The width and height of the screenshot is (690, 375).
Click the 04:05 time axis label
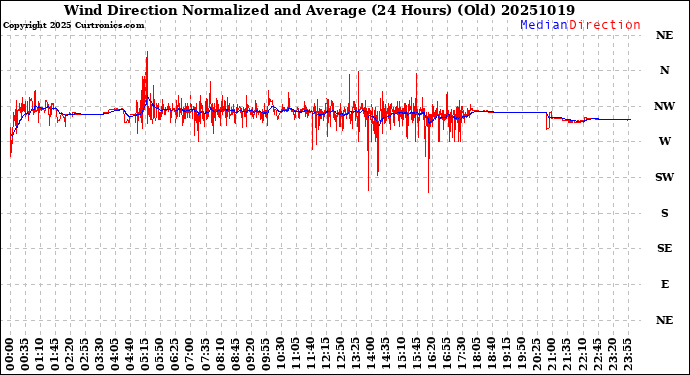click(x=115, y=355)
